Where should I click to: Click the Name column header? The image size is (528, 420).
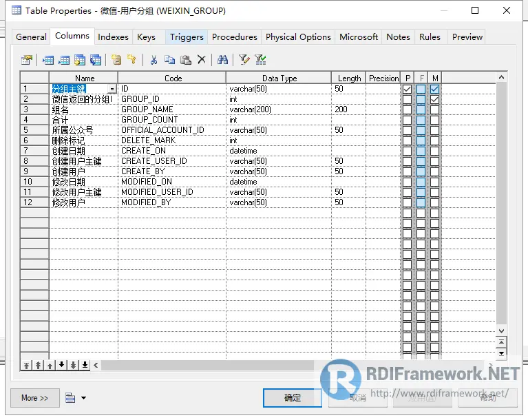[x=84, y=78]
